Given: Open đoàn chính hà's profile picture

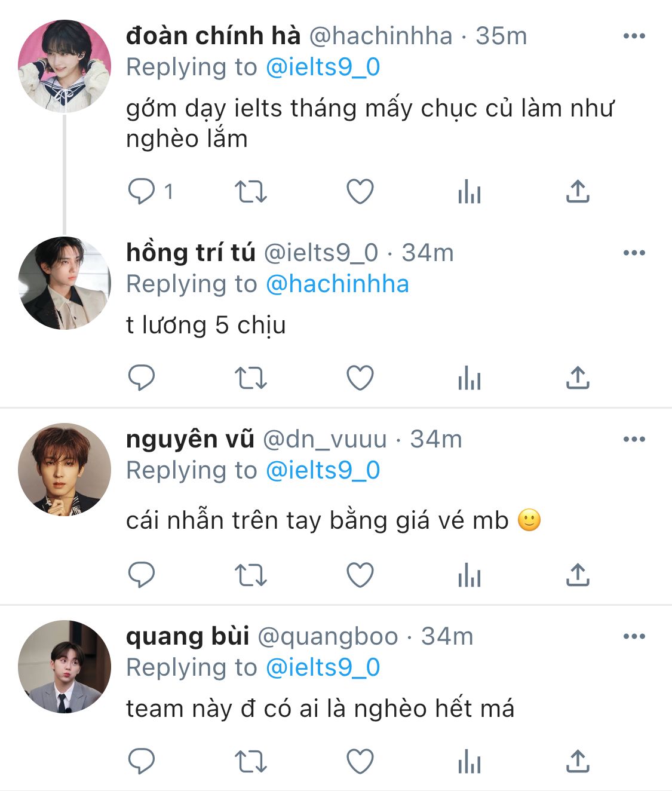Looking at the screenshot, I should 65,66.
